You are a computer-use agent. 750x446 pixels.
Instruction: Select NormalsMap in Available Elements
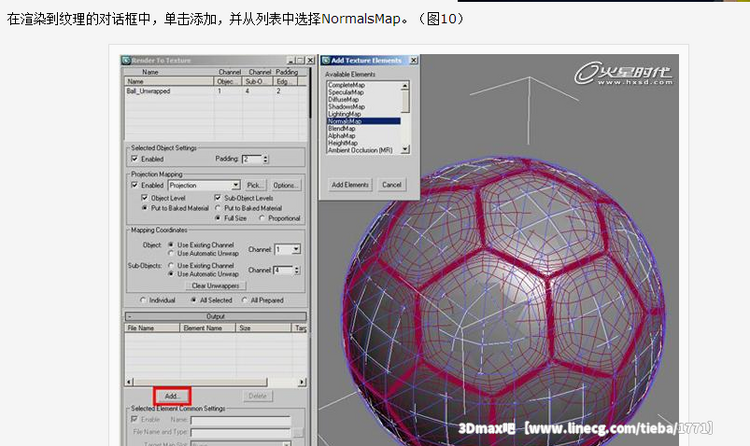click(x=364, y=121)
